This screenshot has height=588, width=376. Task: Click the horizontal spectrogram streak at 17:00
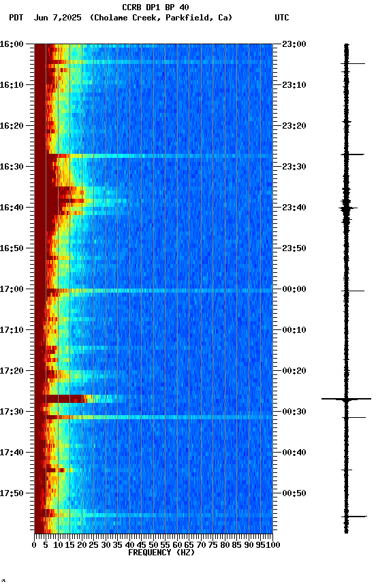[153, 291]
